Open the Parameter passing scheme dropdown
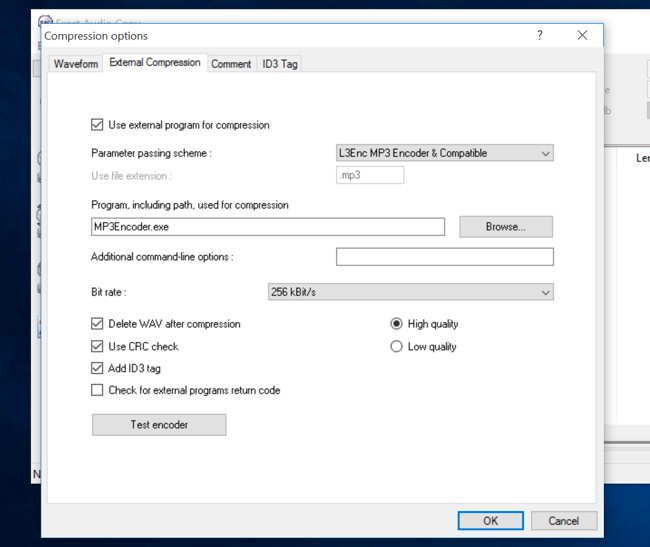The width and height of the screenshot is (650, 547). [444, 153]
